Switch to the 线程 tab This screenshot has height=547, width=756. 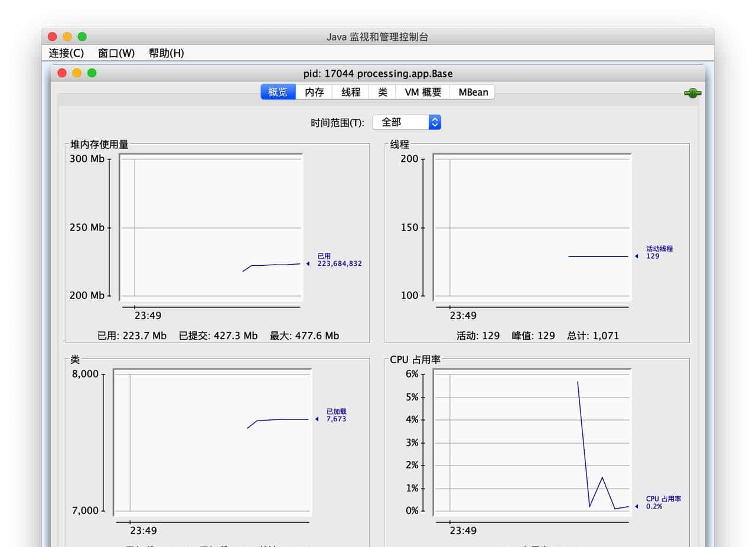point(351,92)
